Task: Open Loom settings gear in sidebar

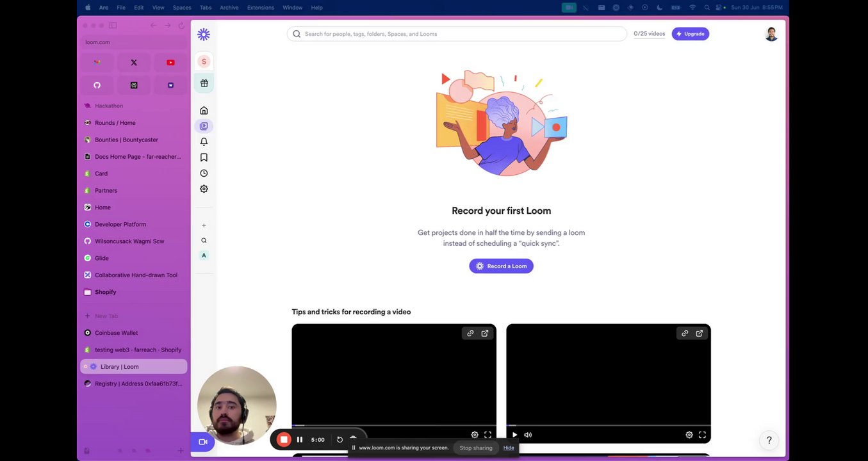Action: pos(204,189)
